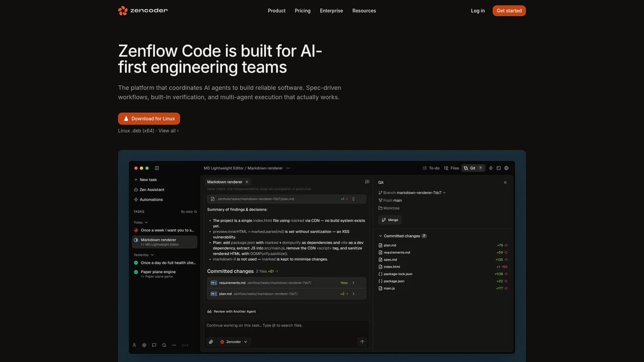The image size is (644, 362).
Task: Open the account person icon in sidebar footer
Action: tap(134, 345)
